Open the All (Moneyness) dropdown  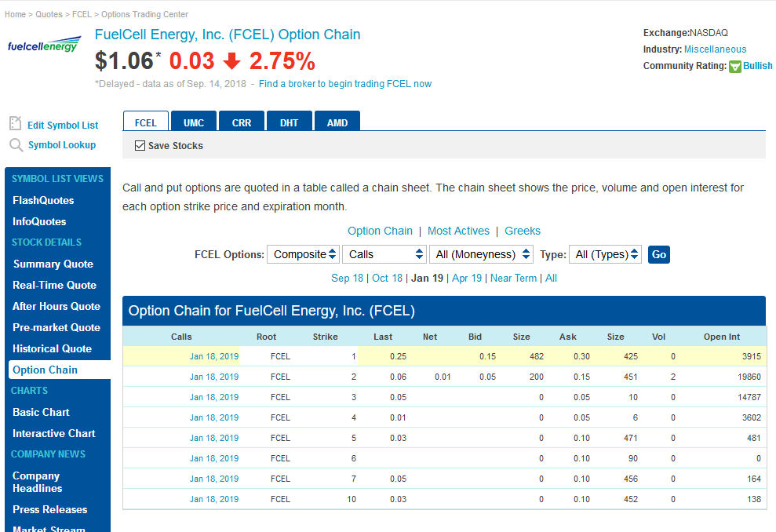(x=481, y=254)
